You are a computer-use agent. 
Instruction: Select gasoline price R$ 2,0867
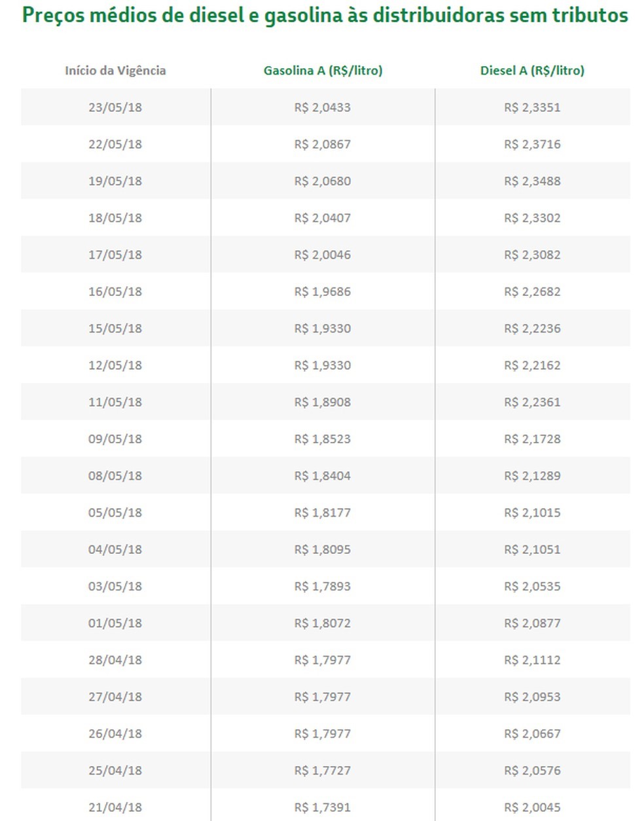point(323,144)
